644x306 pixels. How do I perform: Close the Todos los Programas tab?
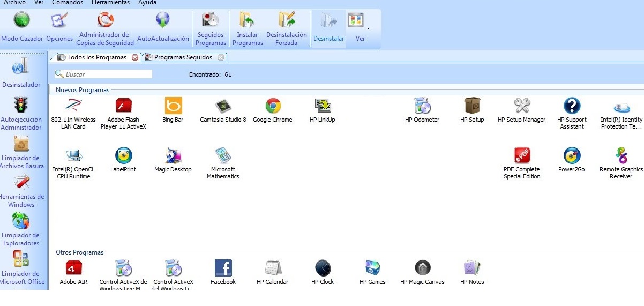pos(135,57)
